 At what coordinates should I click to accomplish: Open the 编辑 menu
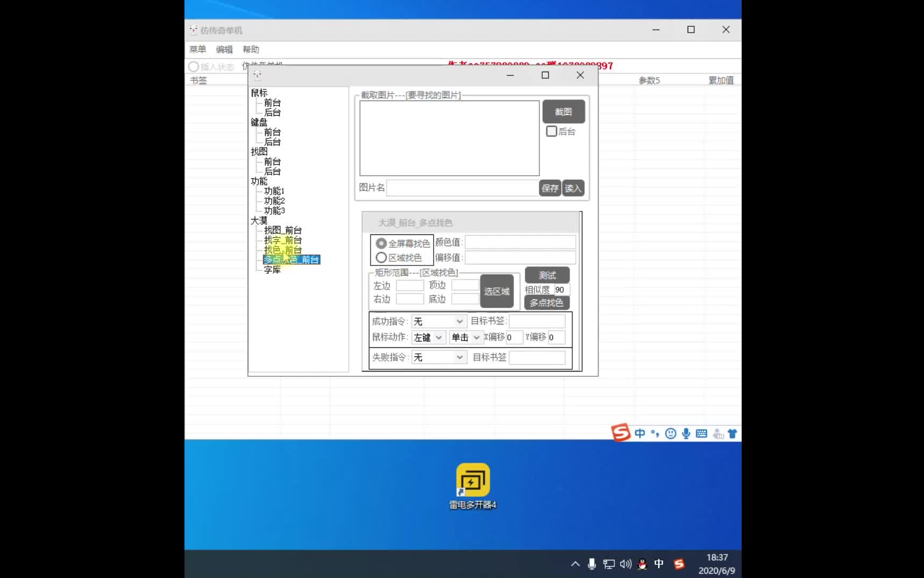tap(225, 49)
